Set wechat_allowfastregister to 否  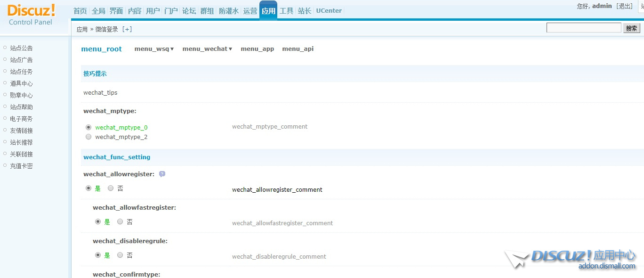[121, 221]
